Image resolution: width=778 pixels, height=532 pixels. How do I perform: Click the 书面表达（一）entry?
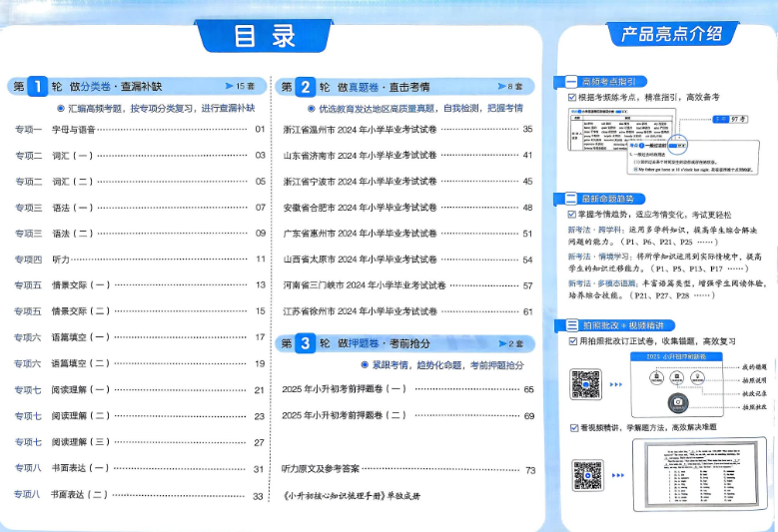pos(141,468)
